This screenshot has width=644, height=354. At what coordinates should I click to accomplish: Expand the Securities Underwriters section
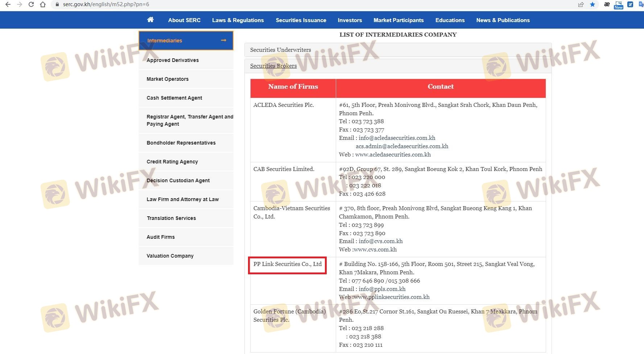(280, 50)
